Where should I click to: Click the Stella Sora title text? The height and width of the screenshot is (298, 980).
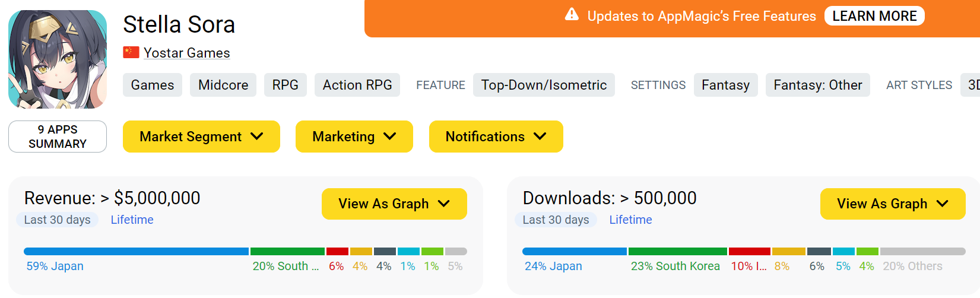pos(179,24)
